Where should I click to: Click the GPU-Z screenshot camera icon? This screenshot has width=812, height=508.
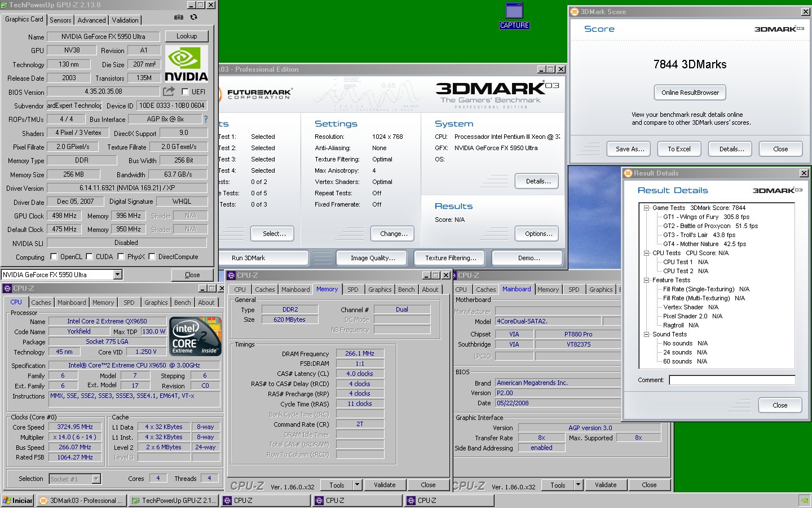[179, 17]
